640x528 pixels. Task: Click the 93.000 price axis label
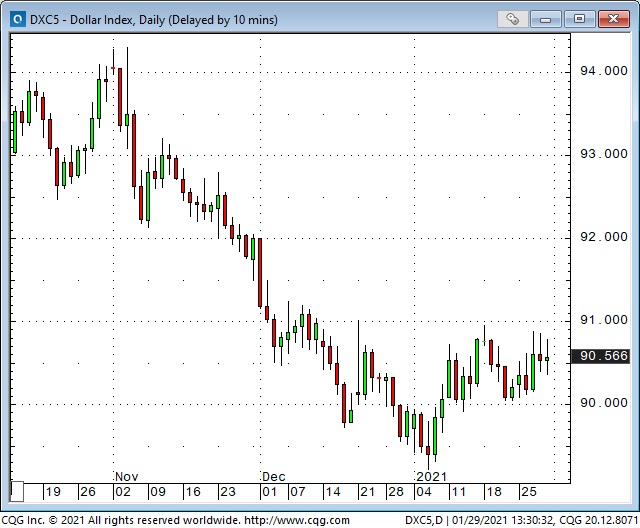click(x=604, y=154)
